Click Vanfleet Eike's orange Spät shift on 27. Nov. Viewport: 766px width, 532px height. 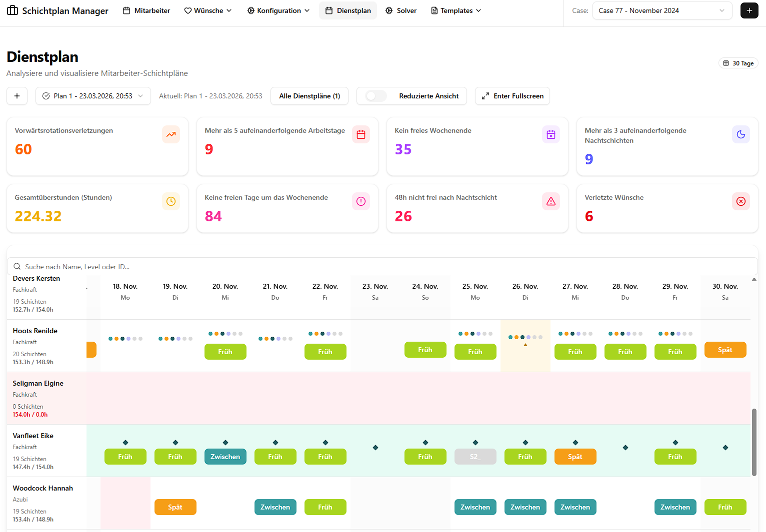[575, 457]
